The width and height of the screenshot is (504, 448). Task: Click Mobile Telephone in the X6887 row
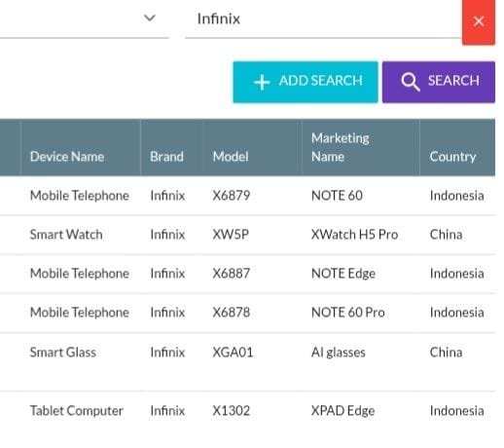80,274
